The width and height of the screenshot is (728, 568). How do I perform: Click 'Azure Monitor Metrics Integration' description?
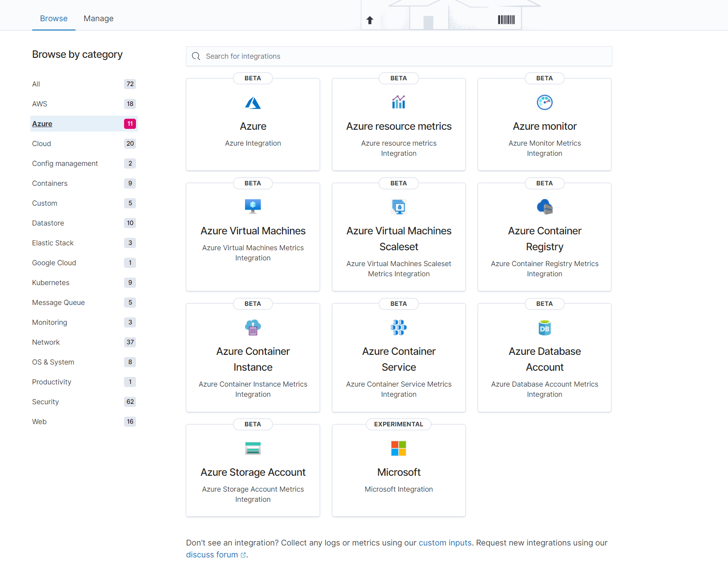click(x=545, y=148)
